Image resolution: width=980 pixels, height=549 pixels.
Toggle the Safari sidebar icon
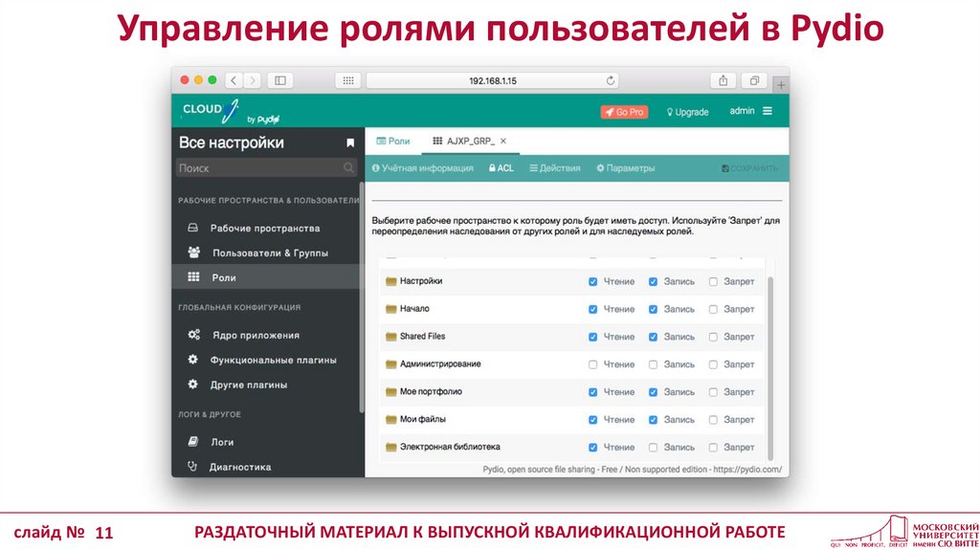279,81
